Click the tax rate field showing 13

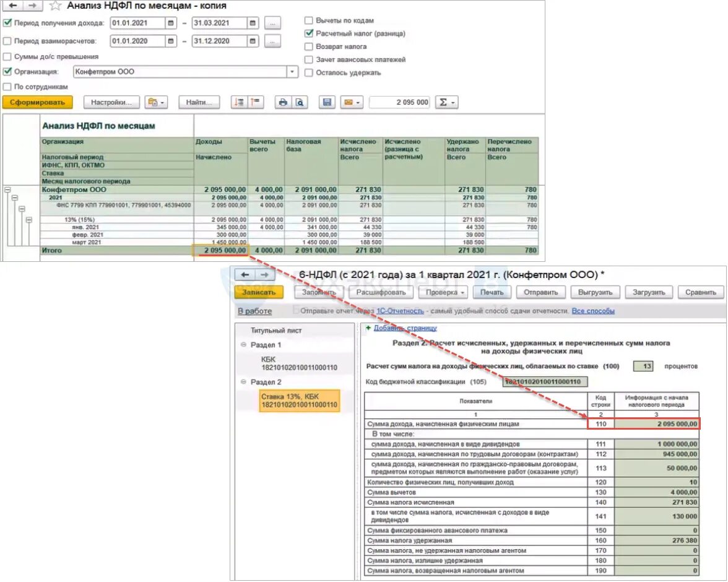[x=643, y=366]
